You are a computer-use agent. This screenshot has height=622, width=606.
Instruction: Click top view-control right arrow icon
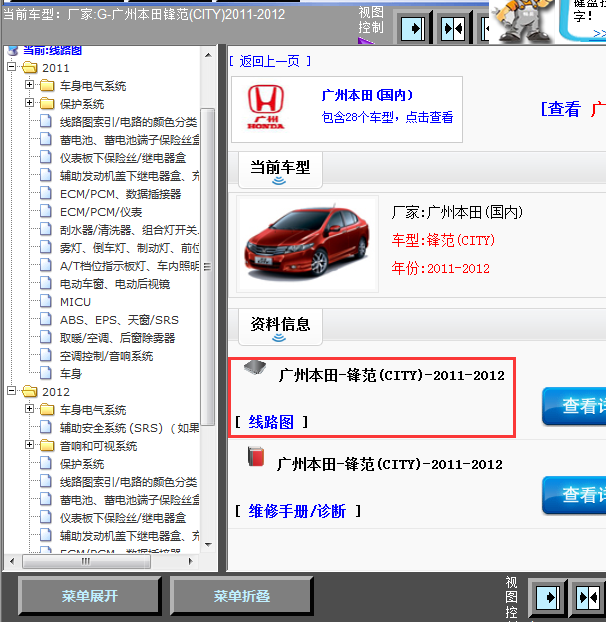413,29
